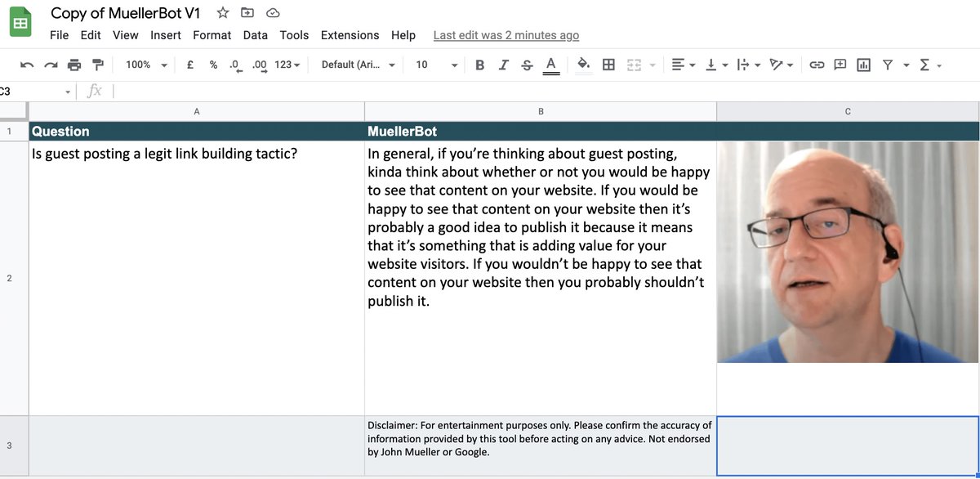Open the cell borders tool
Screen dimensions: 980x479
[608, 65]
